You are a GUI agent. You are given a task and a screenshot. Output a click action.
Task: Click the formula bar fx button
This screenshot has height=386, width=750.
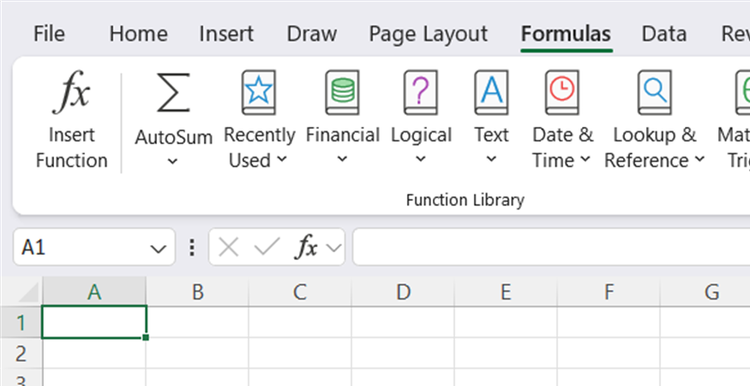[306, 247]
